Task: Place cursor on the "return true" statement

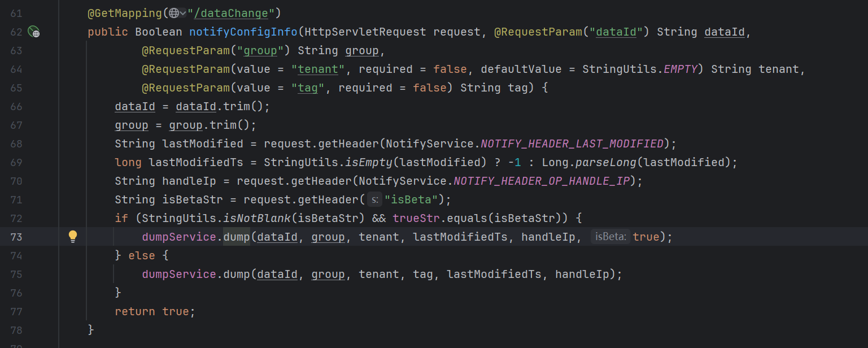Action: (x=154, y=311)
